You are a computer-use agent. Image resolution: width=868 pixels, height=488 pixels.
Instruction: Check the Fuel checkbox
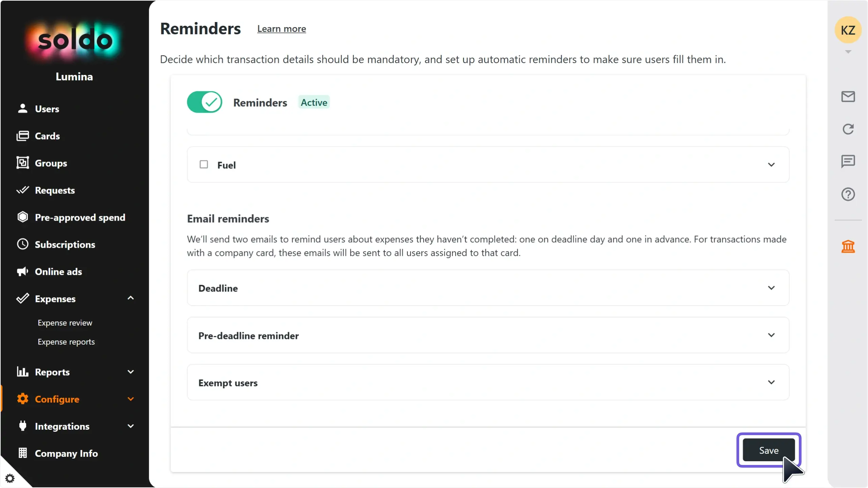click(204, 165)
